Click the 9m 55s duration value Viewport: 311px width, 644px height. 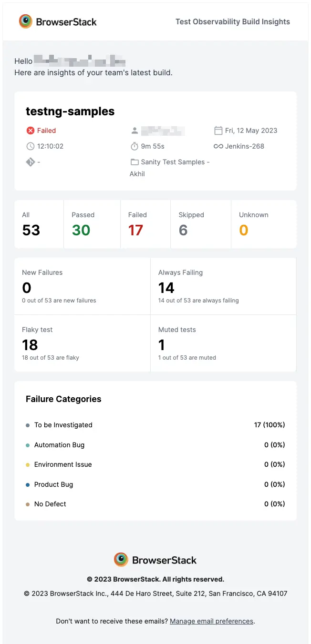pyautogui.click(x=153, y=146)
